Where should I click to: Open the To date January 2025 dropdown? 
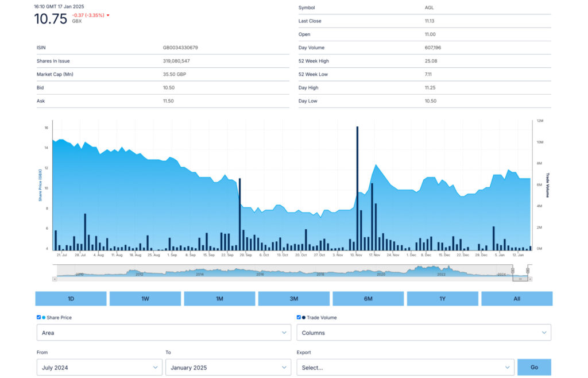[228, 368]
